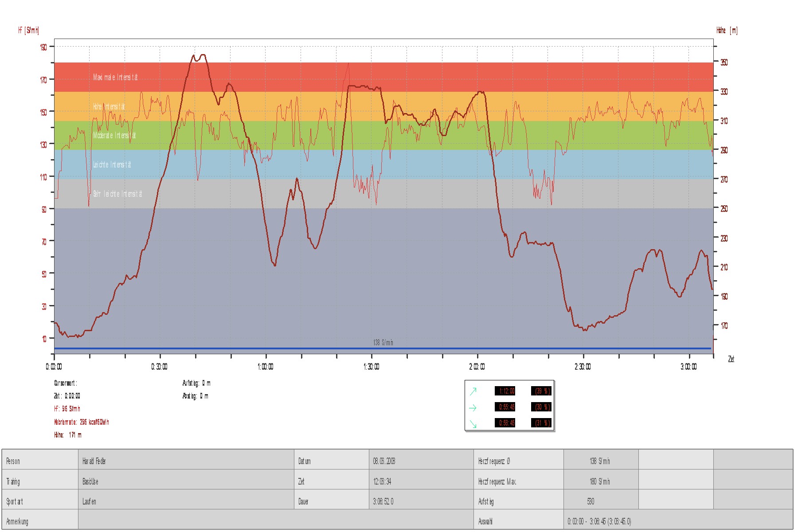798x532 pixels.
Task: Click the 39 % ascent percentage
Action: 541,391
